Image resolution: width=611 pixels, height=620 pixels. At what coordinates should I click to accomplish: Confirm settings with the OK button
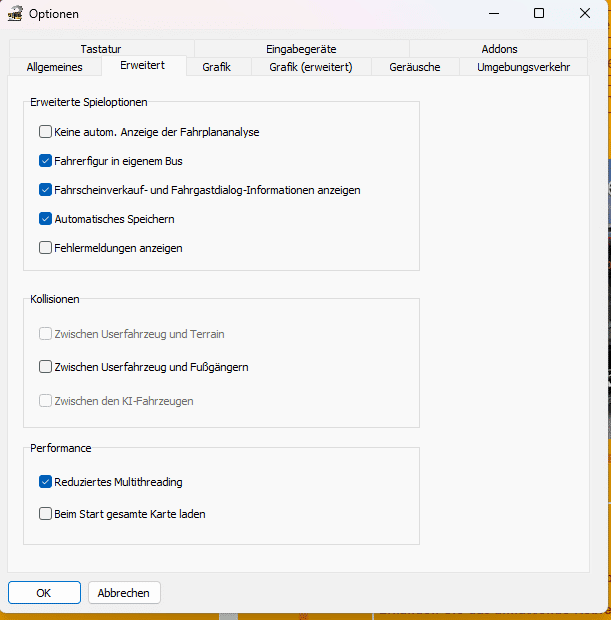coord(44,593)
